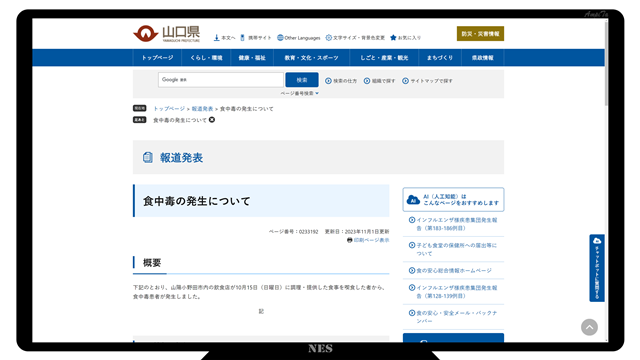Open 文字サイズ・背景色変更 settings
The height and width of the screenshot is (360, 640).
pyautogui.click(x=355, y=38)
